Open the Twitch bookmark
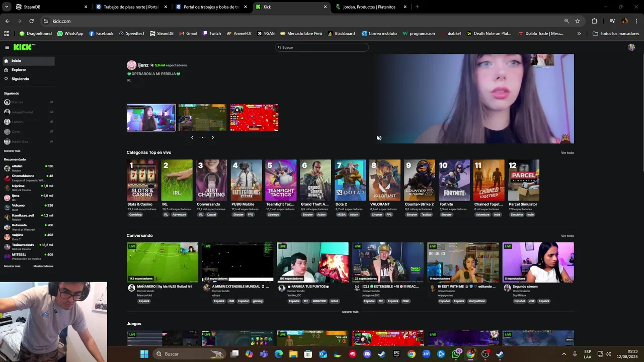Screen dimensions: 644x362 tap(212, 34)
